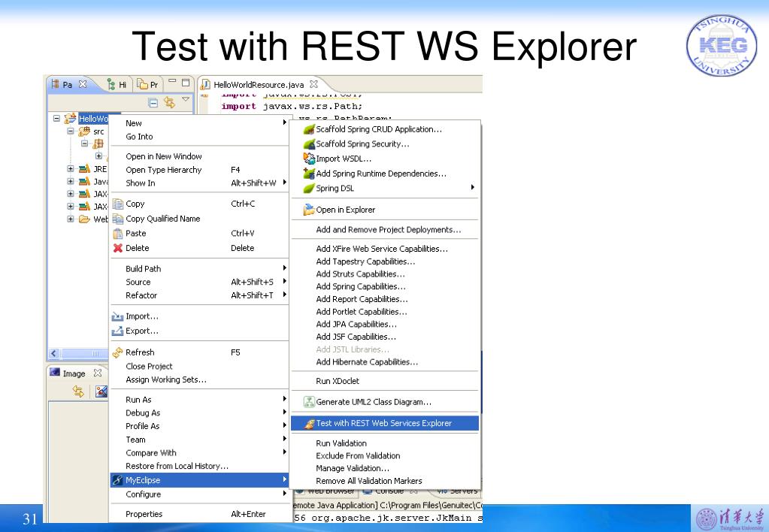Viewport: 769px width, 532px height.
Task: Select Scaffold Spring CRUD Application
Action: coord(379,129)
